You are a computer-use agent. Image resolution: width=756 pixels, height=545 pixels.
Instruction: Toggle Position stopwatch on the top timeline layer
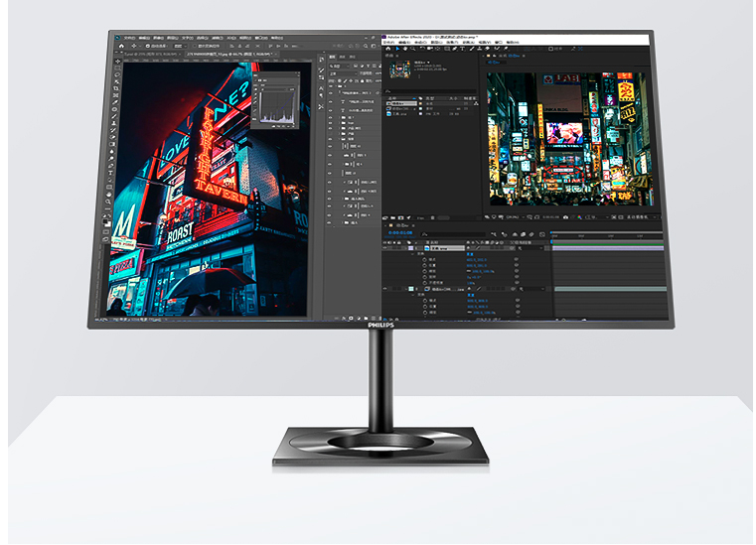click(425, 265)
